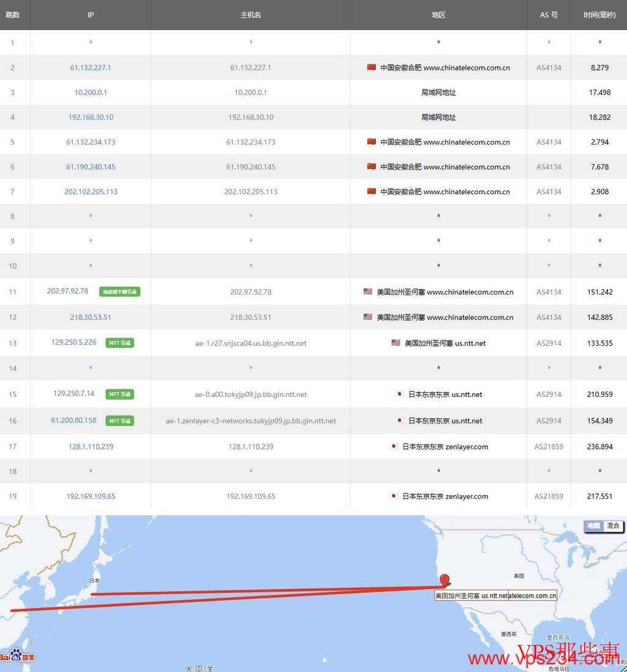This screenshot has width=627, height=672.
Task: Click the green telecom backbone badge on hop 11
Action: point(120,292)
